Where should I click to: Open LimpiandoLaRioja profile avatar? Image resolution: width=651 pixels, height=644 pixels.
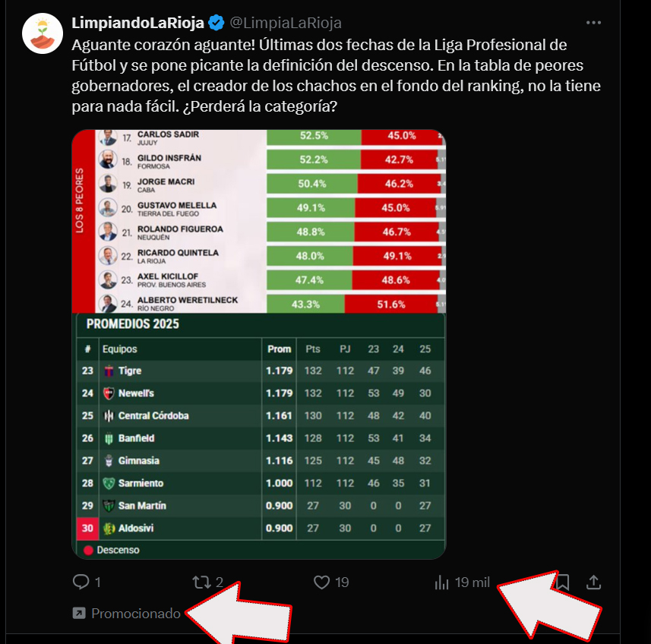43,33
